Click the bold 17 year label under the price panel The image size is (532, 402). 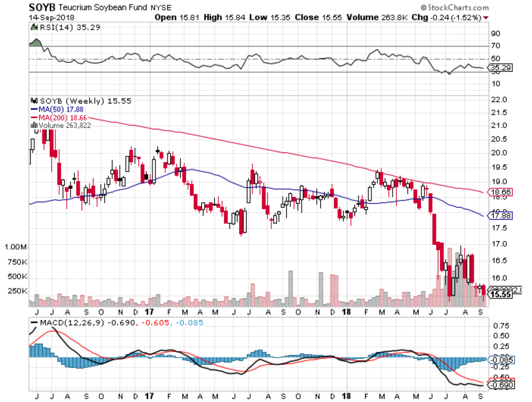(x=149, y=312)
